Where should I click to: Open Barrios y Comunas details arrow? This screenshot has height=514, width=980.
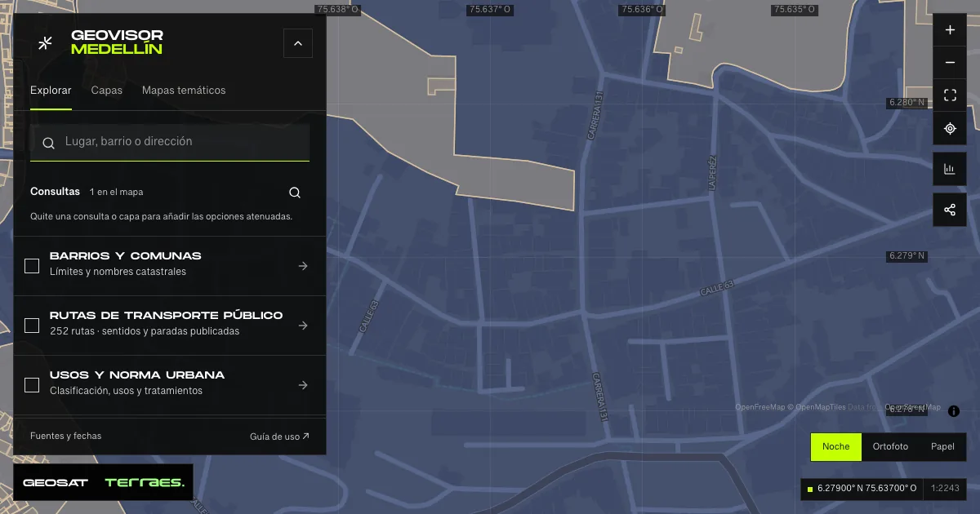[303, 266]
